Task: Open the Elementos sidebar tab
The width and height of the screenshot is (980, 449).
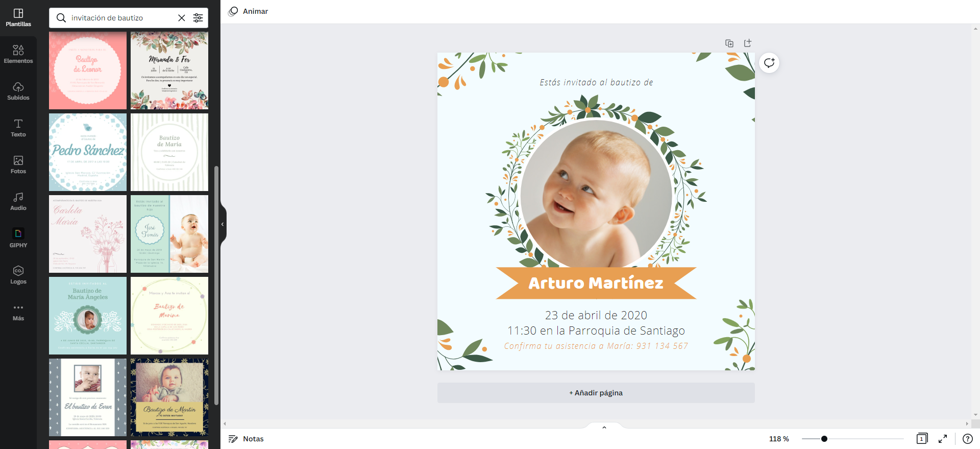Action: coord(18,54)
